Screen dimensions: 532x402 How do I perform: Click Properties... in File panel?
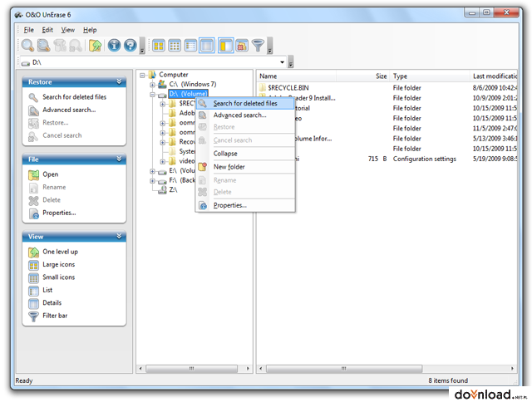(x=59, y=213)
